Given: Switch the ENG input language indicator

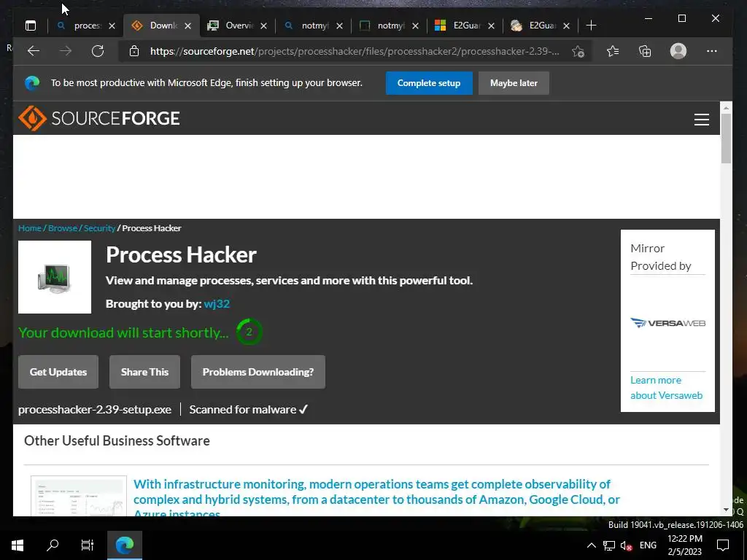Looking at the screenshot, I should (648, 545).
